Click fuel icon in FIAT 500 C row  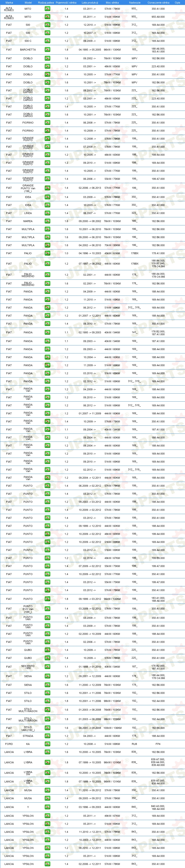48,41
